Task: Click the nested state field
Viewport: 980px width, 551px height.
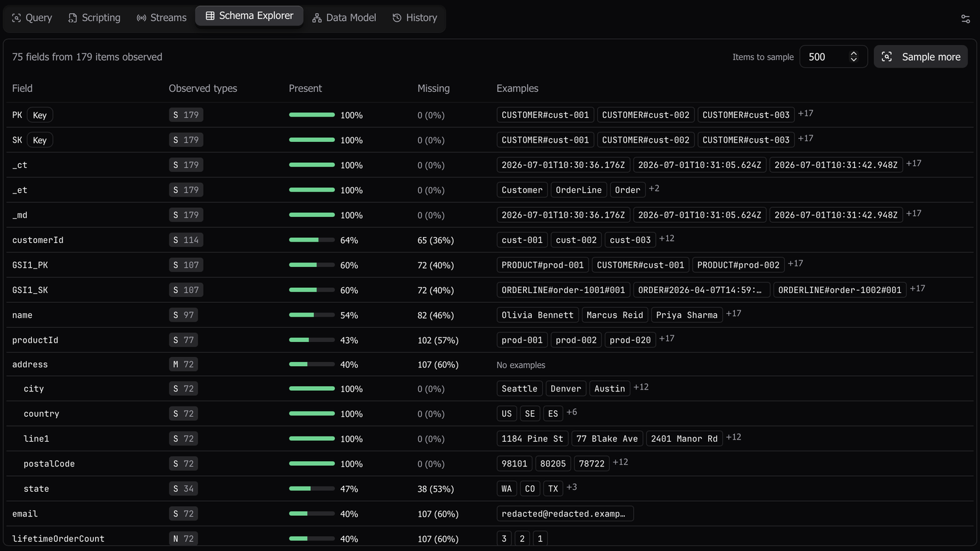Action: pos(36,489)
